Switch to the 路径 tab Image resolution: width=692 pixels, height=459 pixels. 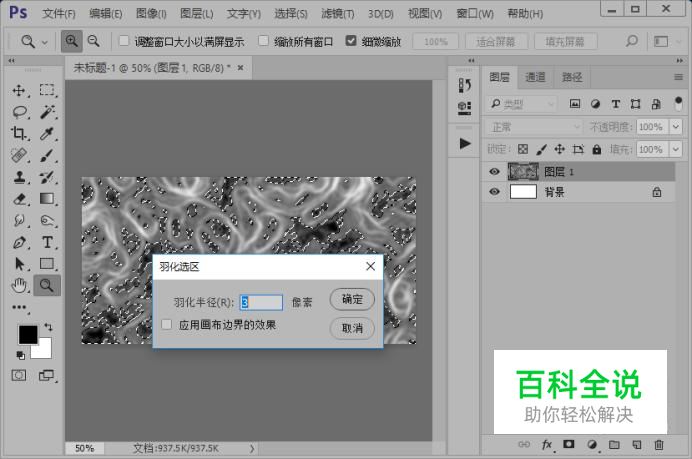point(572,77)
